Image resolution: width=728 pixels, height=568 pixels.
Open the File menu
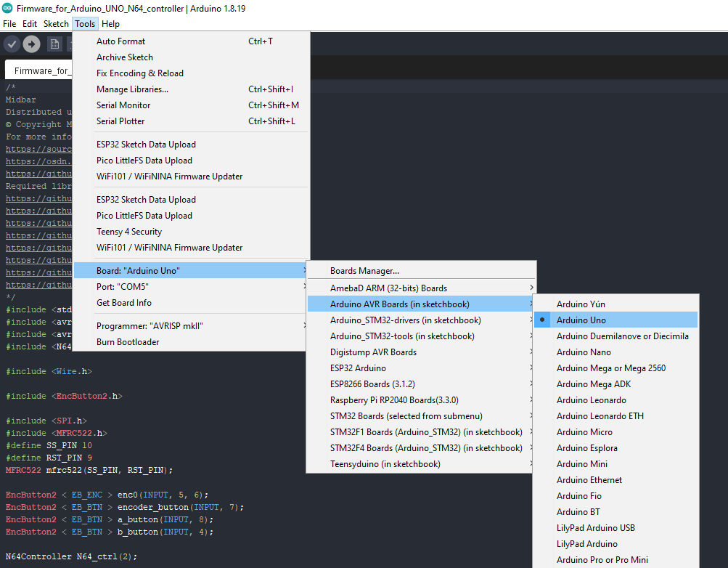9,24
